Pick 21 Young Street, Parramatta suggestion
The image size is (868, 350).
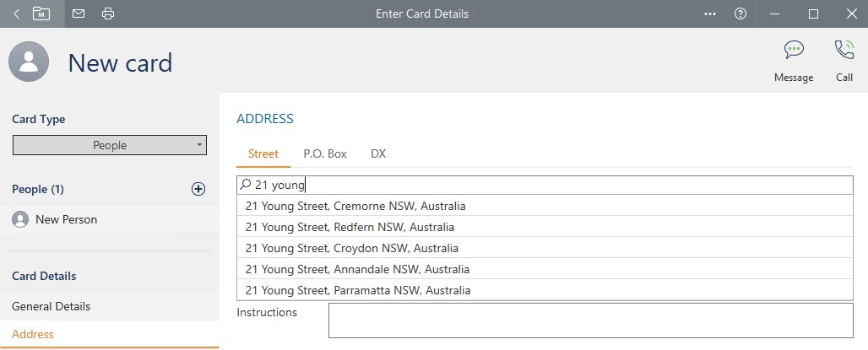(x=358, y=290)
